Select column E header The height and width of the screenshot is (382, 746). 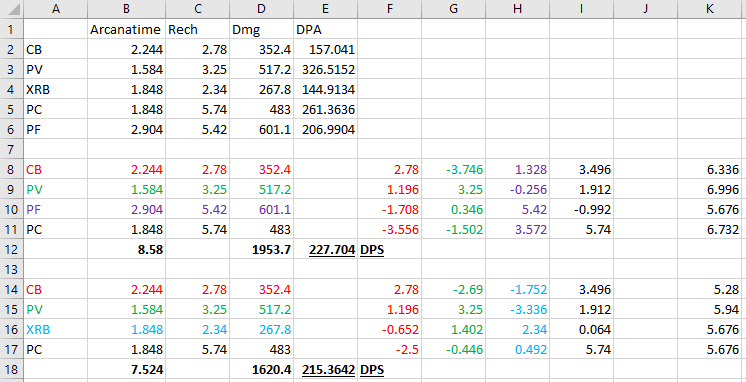pyautogui.click(x=325, y=10)
